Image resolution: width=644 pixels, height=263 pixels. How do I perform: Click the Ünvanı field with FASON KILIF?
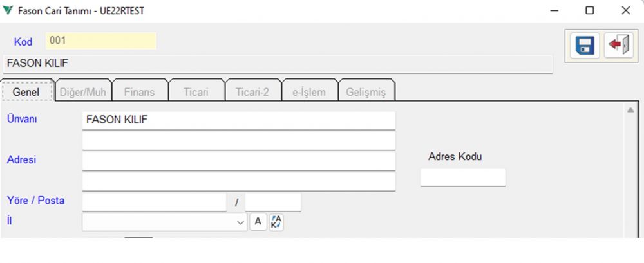pyautogui.click(x=238, y=120)
